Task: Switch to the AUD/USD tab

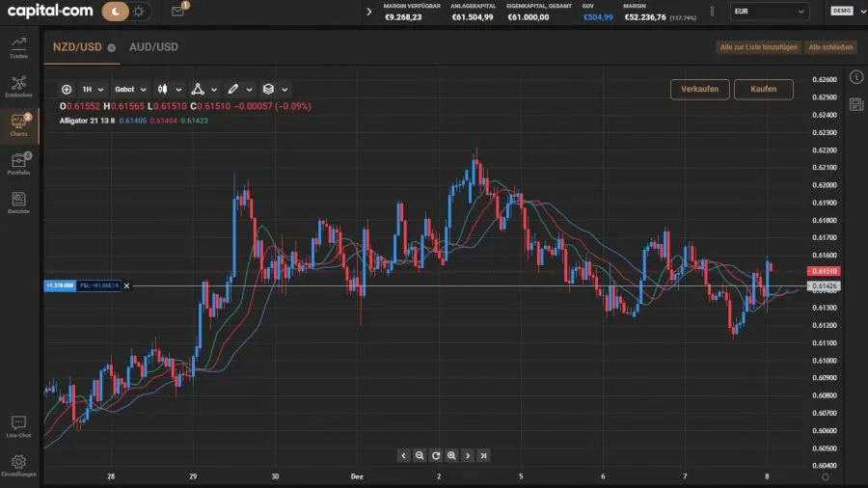Action: (x=153, y=46)
